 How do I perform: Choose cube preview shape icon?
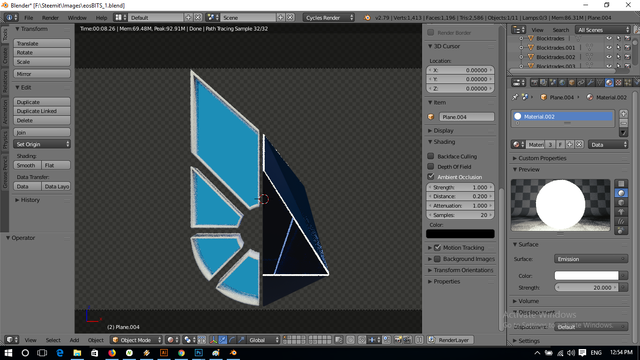tap(621, 203)
